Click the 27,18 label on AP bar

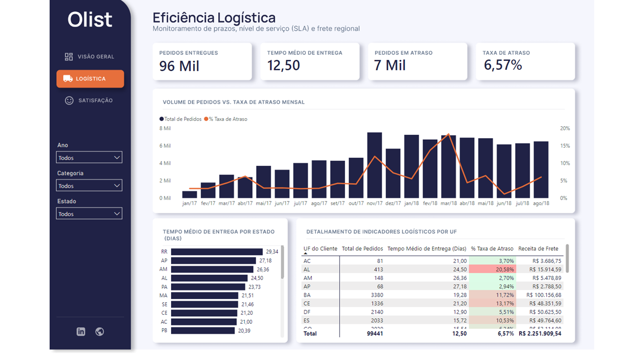[265, 261]
